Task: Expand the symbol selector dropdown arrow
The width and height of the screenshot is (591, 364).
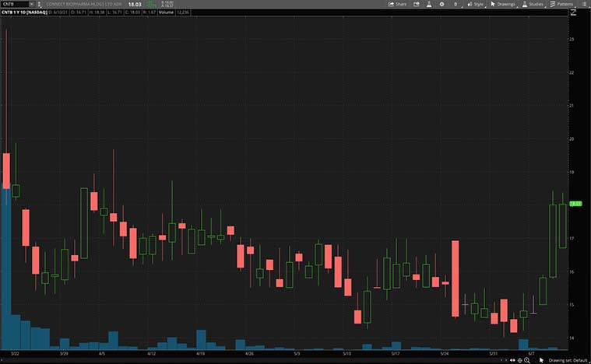Action: [31, 4]
